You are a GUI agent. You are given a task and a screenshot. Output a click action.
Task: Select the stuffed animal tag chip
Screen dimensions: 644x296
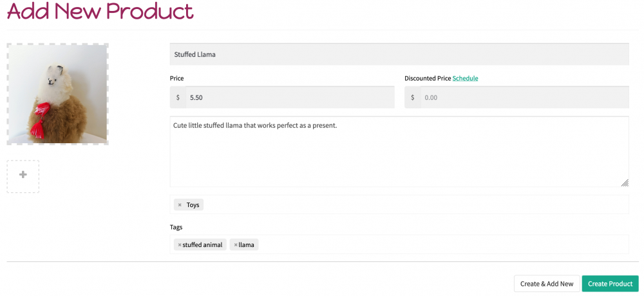click(x=200, y=245)
